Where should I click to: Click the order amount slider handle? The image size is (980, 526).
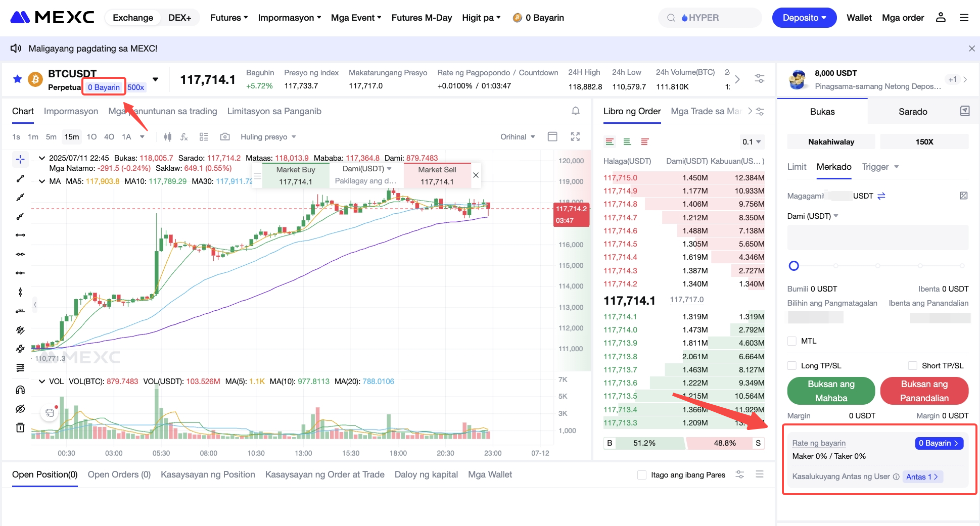794,266
